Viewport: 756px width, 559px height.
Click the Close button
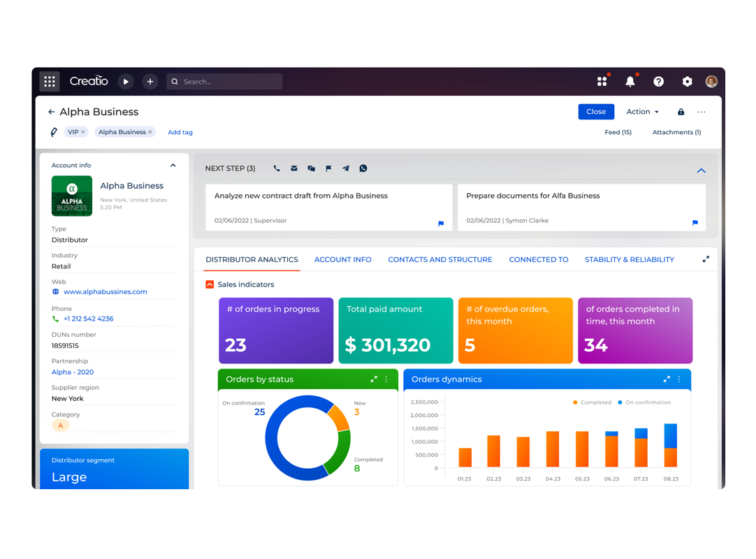[596, 112]
